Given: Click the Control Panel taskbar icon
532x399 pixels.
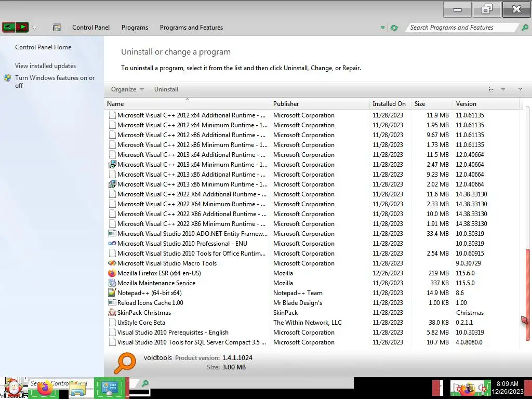Looking at the screenshot, I should click(x=110, y=388).
